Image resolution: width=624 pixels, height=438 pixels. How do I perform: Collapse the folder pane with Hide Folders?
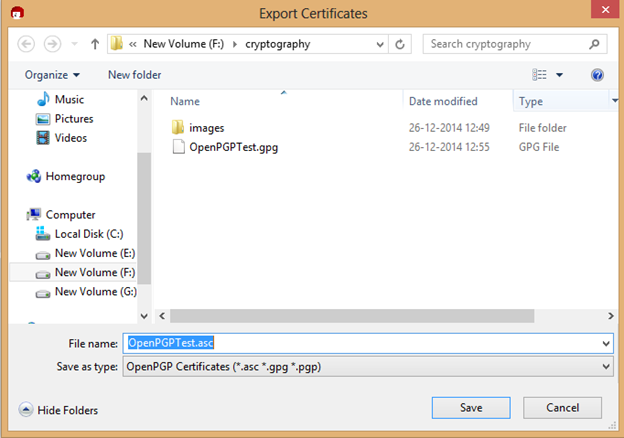(x=60, y=410)
